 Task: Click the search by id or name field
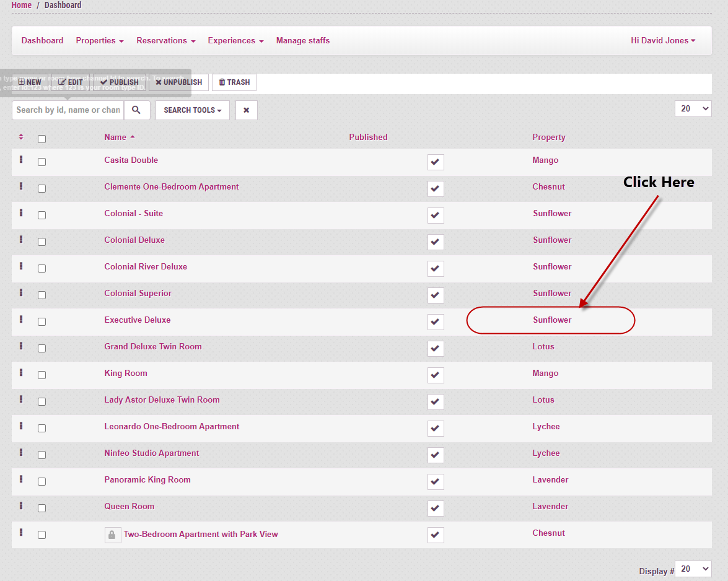pyautogui.click(x=68, y=110)
